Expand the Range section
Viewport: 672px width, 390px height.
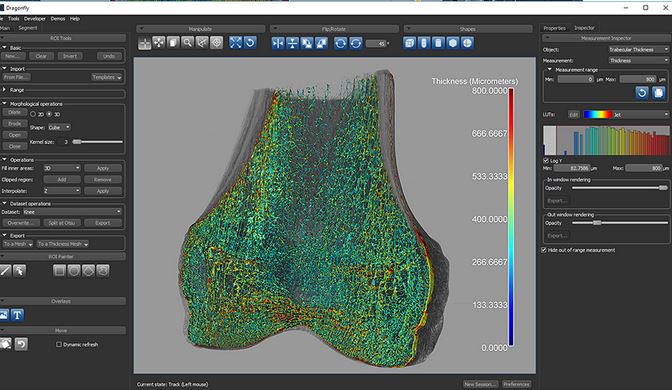[4, 90]
